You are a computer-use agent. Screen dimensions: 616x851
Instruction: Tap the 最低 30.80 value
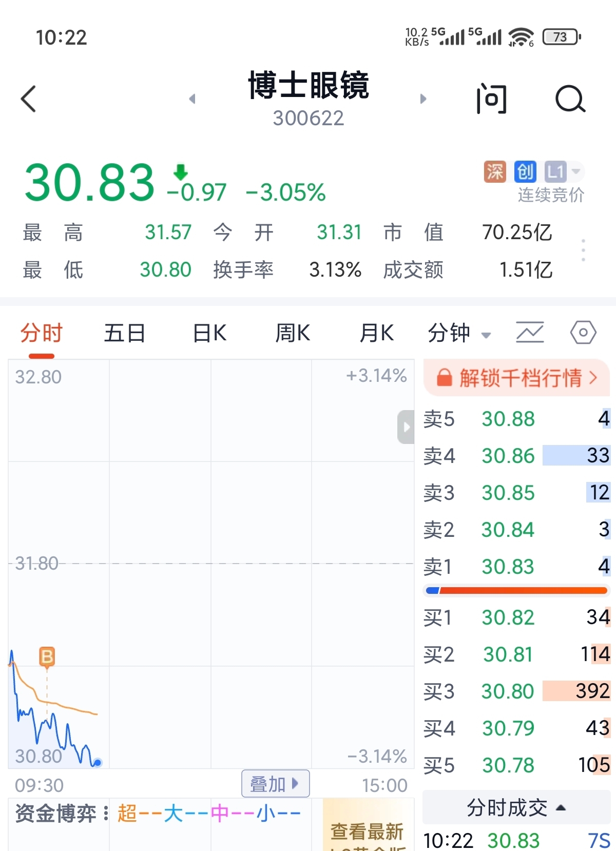[165, 270]
